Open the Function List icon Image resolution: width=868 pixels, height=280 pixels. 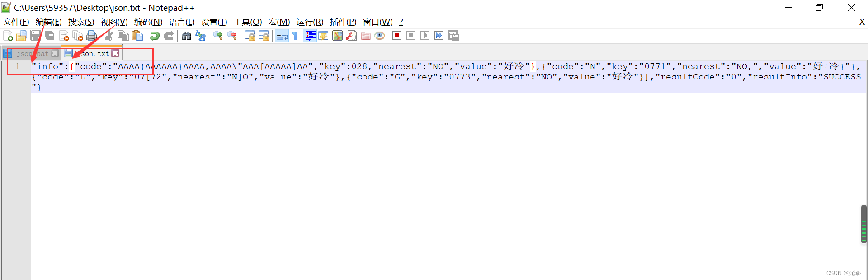352,36
